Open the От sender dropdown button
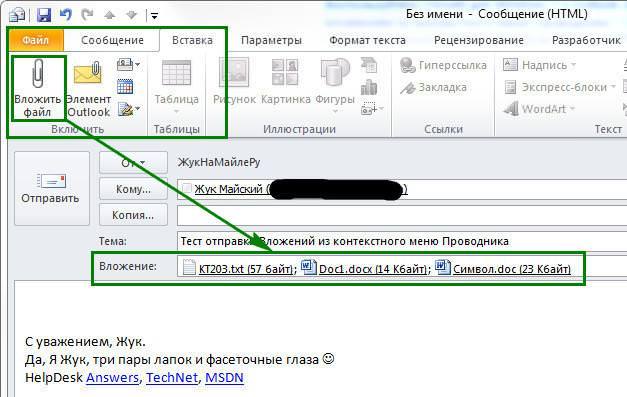The height and width of the screenshot is (397, 627). 133,162
